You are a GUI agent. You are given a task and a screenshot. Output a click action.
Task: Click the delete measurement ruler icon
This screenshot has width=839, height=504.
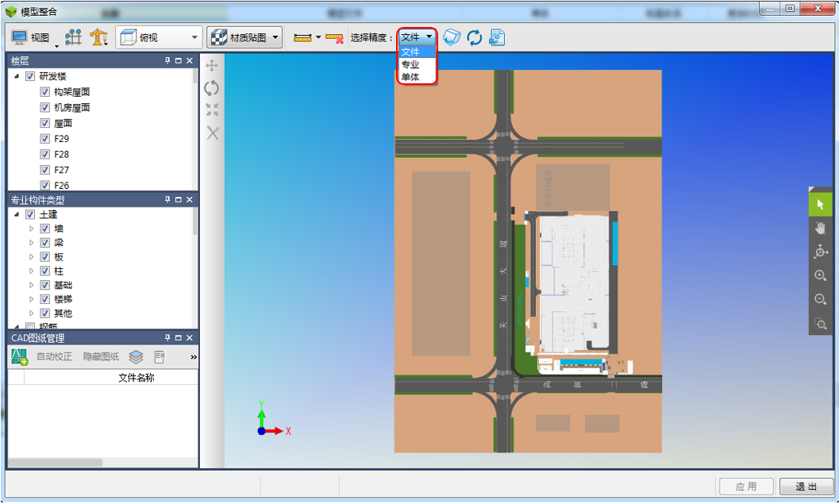(x=334, y=38)
